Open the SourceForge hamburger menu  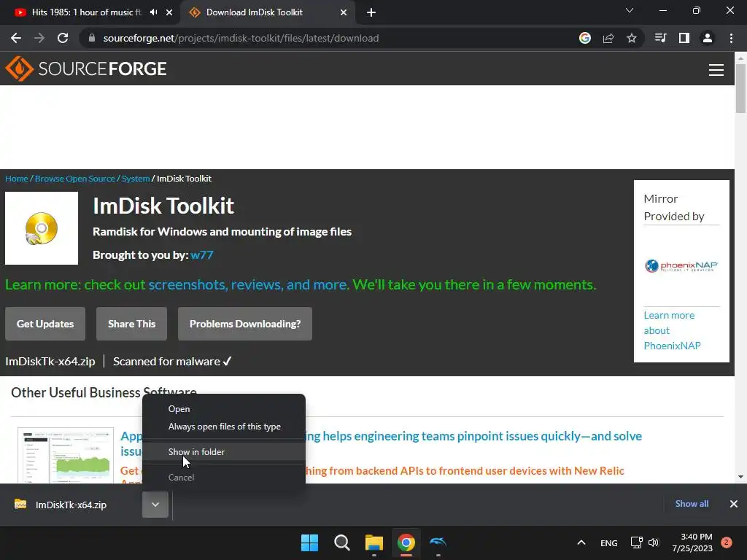coord(716,69)
